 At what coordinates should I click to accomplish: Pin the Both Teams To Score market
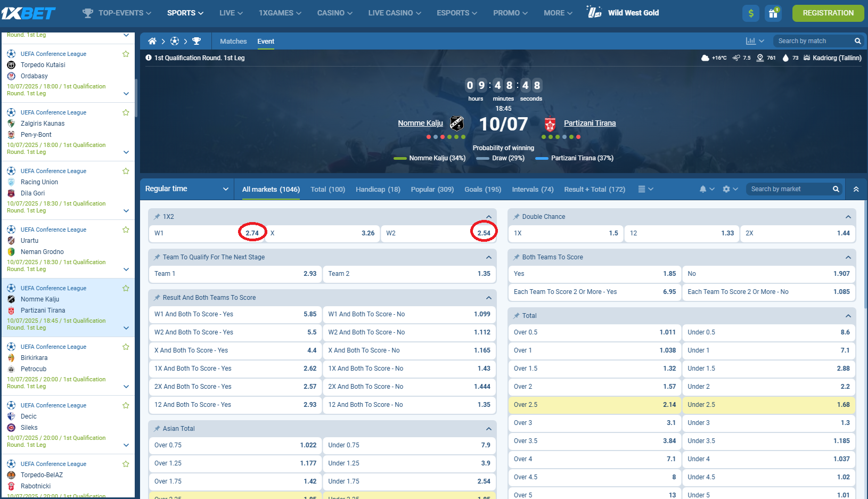[517, 257]
